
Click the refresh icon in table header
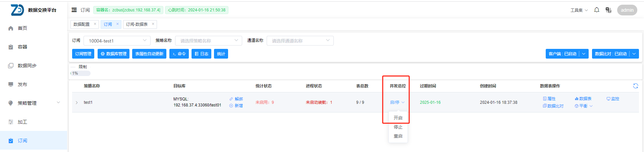pyautogui.click(x=635, y=86)
